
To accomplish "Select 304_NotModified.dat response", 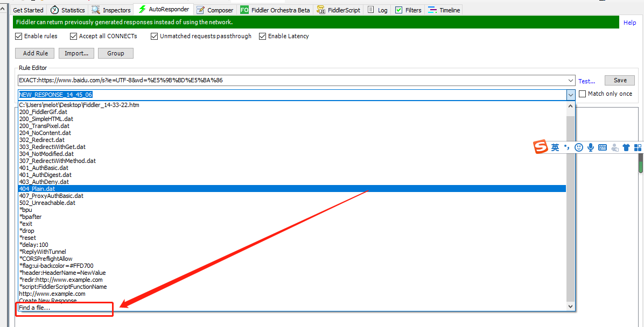I will [292, 154].
